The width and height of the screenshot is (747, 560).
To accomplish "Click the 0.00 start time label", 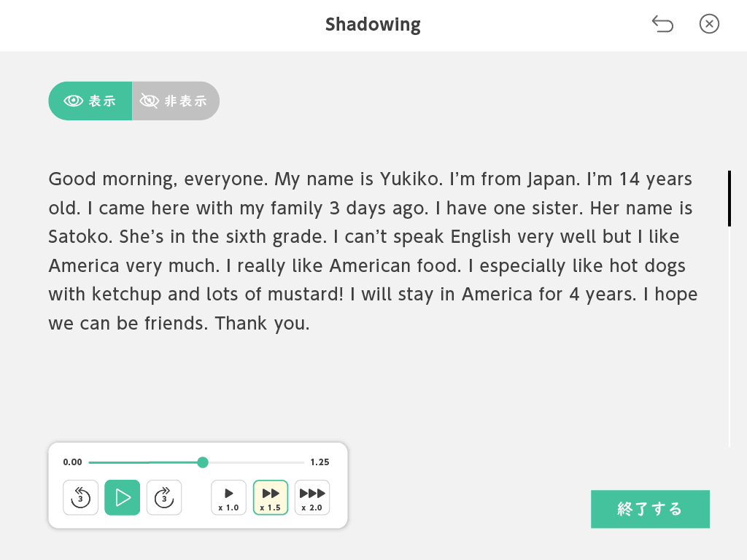I will pyautogui.click(x=73, y=462).
